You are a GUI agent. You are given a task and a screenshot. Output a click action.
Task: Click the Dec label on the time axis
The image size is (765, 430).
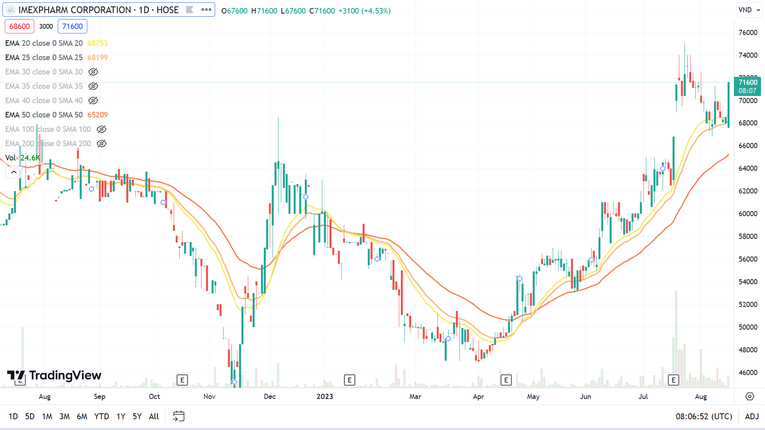coord(269,396)
